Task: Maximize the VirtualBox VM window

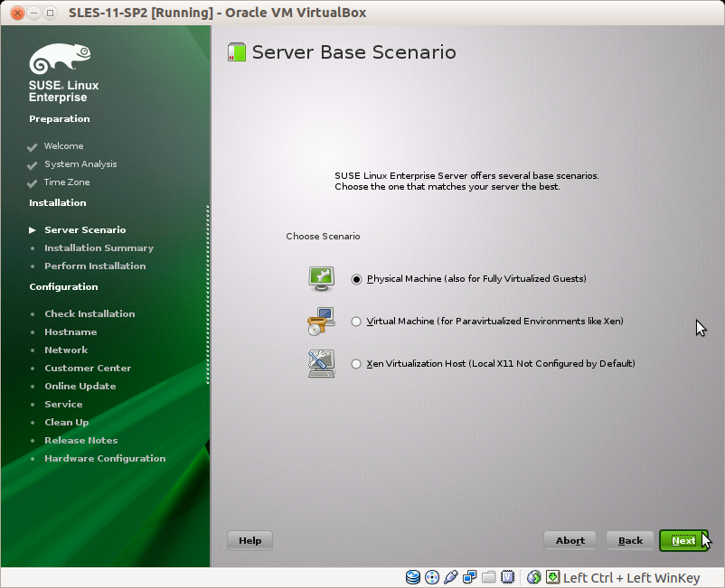Action: point(50,13)
